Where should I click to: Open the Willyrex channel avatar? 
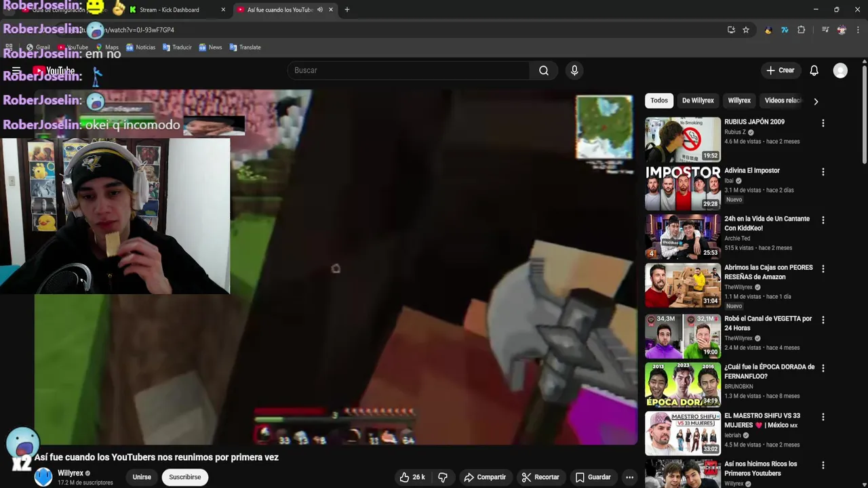pyautogui.click(x=43, y=477)
